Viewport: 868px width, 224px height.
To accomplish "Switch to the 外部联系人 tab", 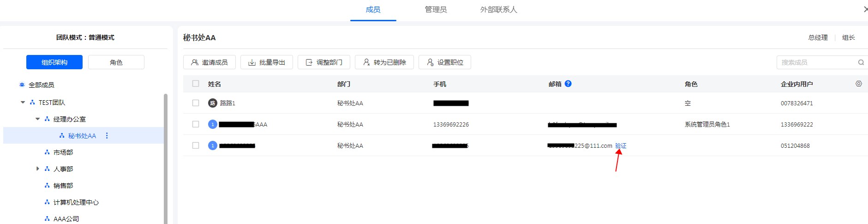I will (x=498, y=10).
